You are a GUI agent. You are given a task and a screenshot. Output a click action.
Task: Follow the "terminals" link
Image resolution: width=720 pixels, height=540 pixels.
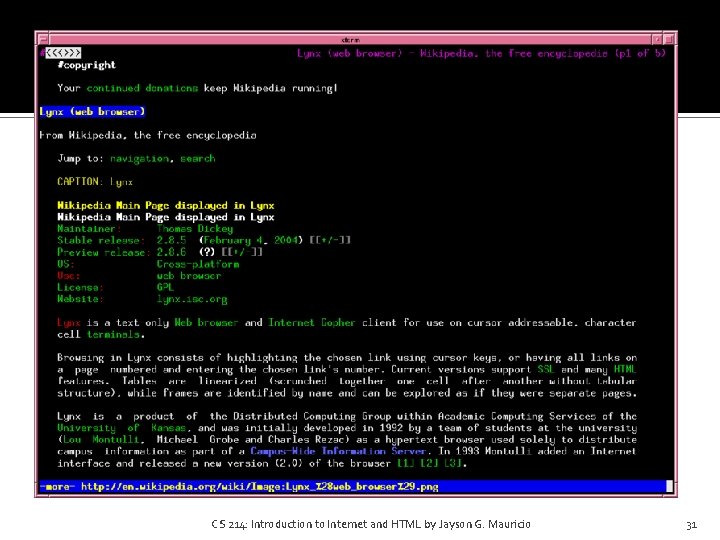click(x=113, y=335)
